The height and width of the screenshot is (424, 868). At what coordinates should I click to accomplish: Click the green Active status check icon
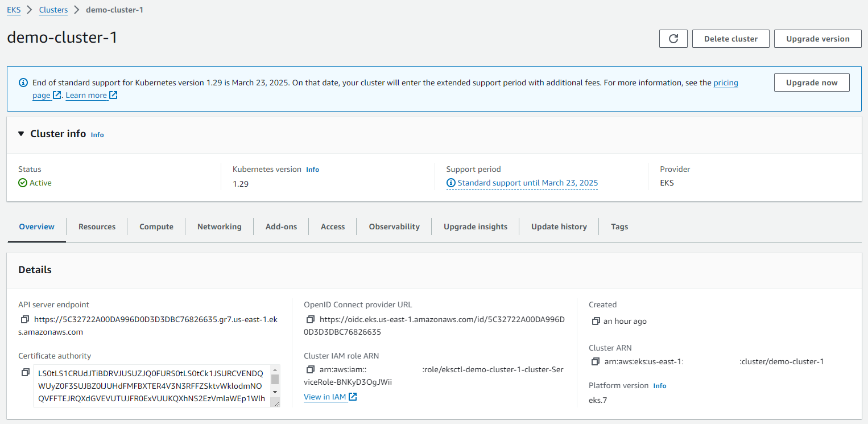click(23, 183)
